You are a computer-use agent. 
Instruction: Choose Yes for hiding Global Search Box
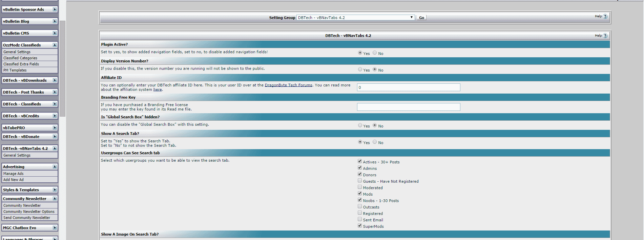[x=360, y=125]
